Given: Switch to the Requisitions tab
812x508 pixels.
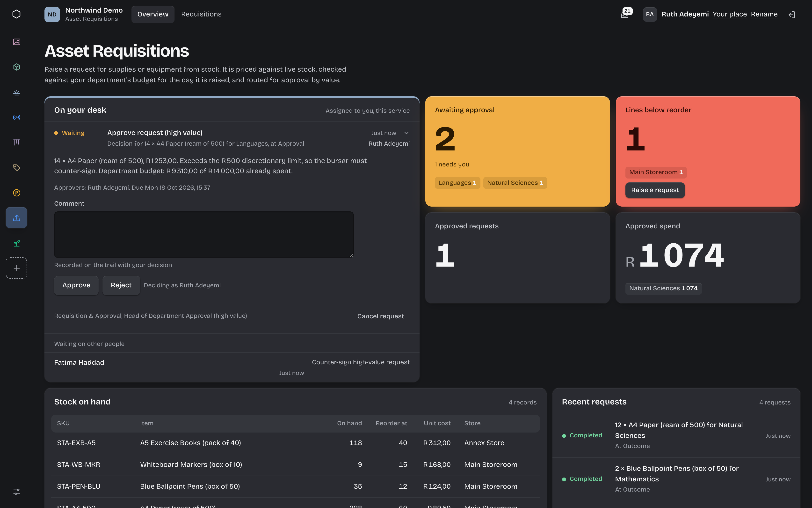Looking at the screenshot, I should tap(201, 14).
